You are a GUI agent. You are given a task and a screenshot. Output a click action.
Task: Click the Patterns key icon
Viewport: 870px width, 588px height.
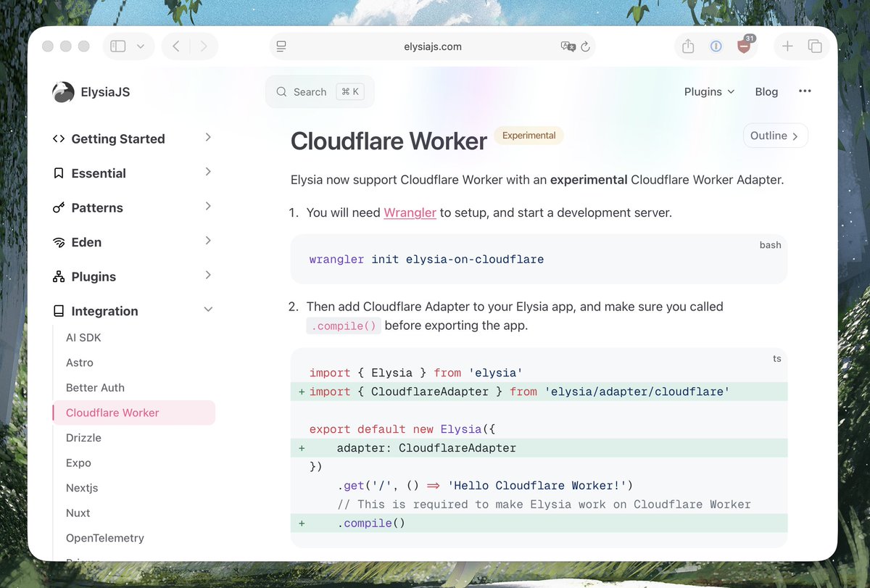tap(59, 208)
